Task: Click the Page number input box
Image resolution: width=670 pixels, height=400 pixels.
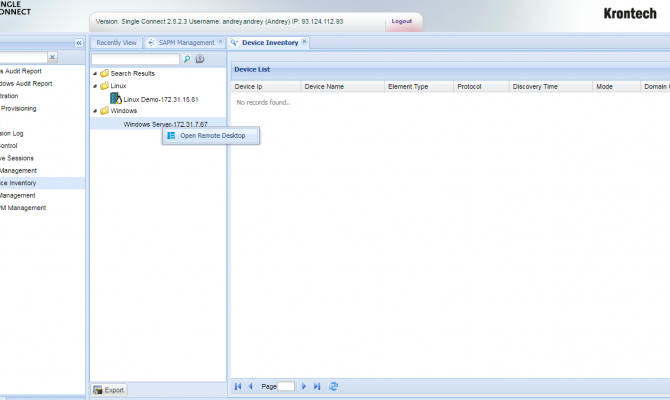Action: click(x=286, y=386)
